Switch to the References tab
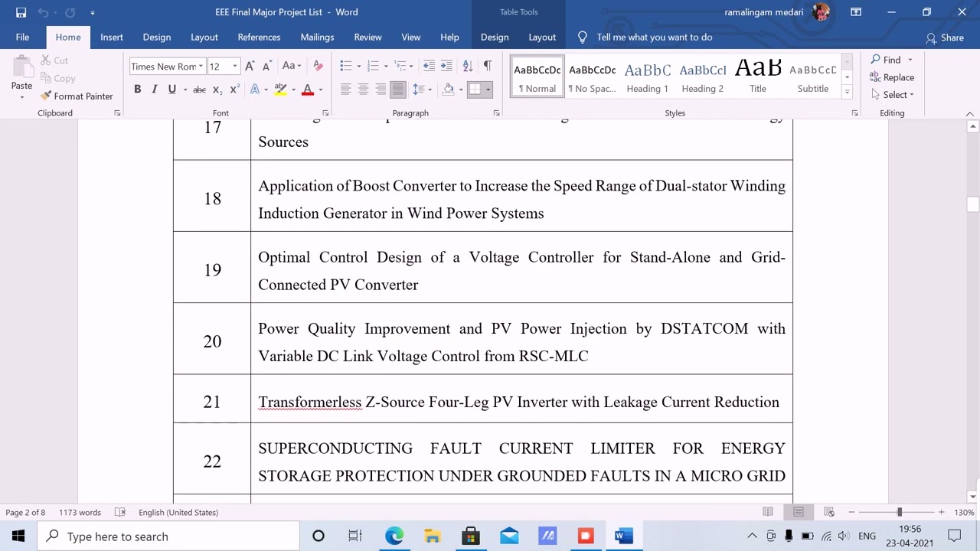 pyautogui.click(x=259, y=37)
